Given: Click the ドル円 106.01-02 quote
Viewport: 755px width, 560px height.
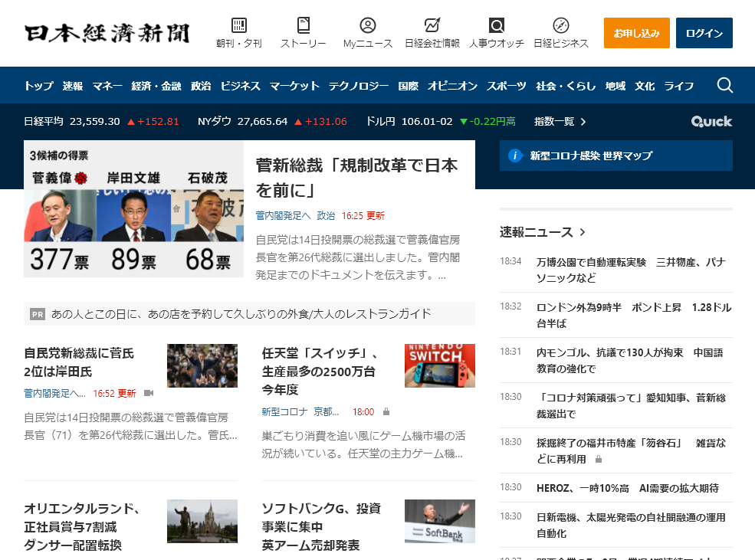Looking at the screenshot, I should (x=441, y=121).
